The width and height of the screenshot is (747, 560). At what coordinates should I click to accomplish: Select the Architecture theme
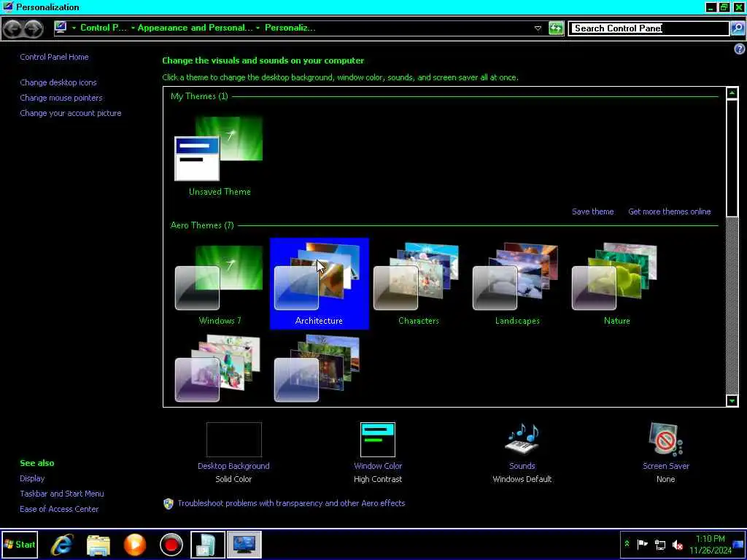pos(320,284)
